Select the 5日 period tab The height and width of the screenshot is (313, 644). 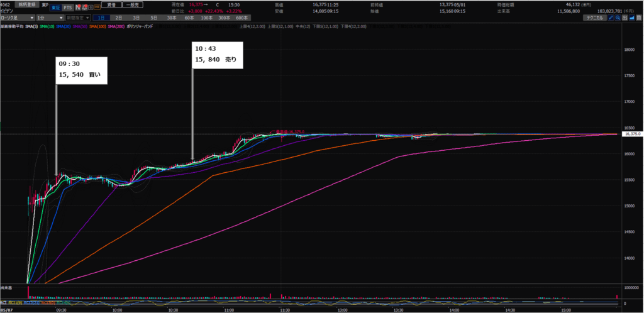[x=153, y=18]
